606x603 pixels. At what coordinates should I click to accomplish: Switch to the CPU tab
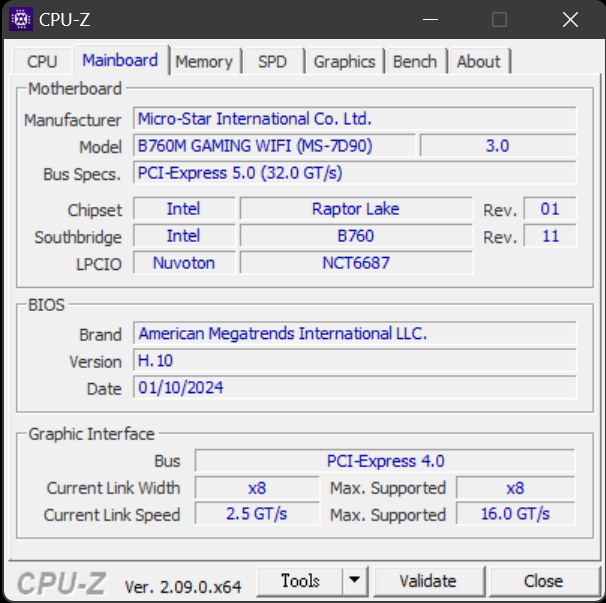(x=42, y=61)
